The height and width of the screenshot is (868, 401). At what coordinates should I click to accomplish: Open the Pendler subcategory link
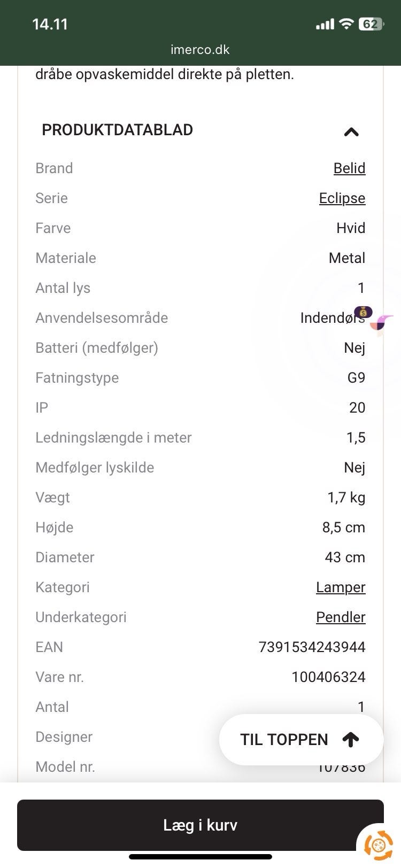tap(340, 617)
